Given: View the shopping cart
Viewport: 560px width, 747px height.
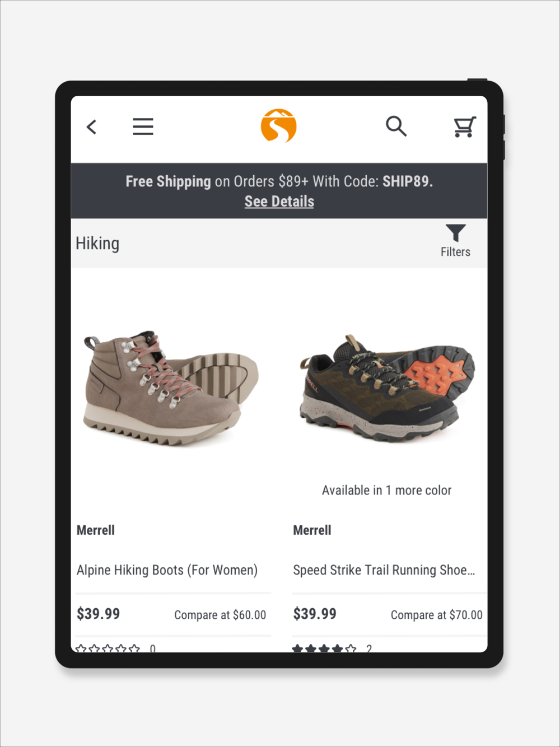Looking at the screenshot, I should point(465,127).
